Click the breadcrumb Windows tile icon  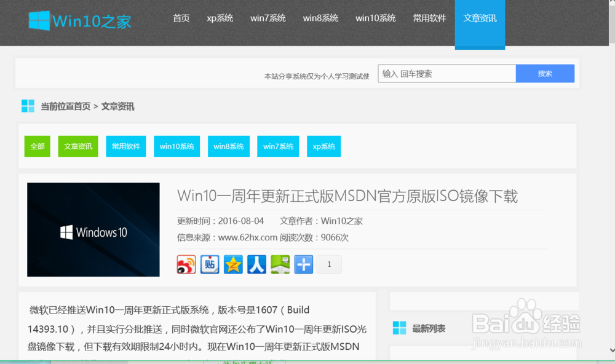[28, 106]
